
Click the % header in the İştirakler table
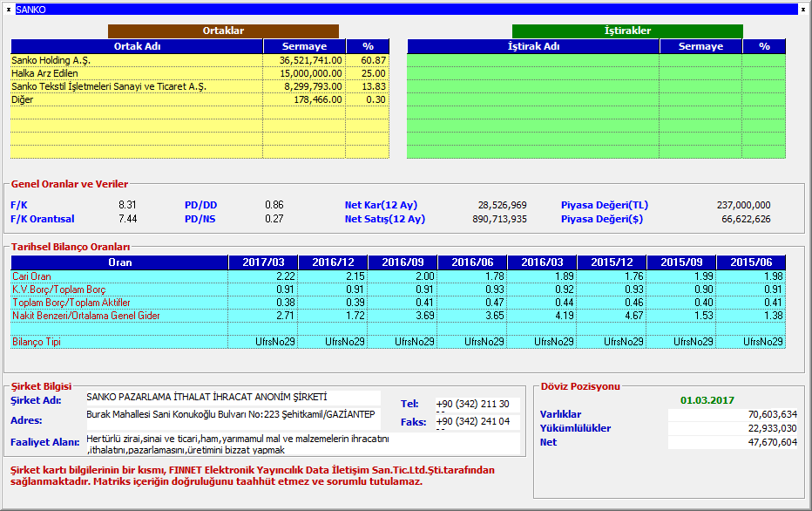point(764,46)
